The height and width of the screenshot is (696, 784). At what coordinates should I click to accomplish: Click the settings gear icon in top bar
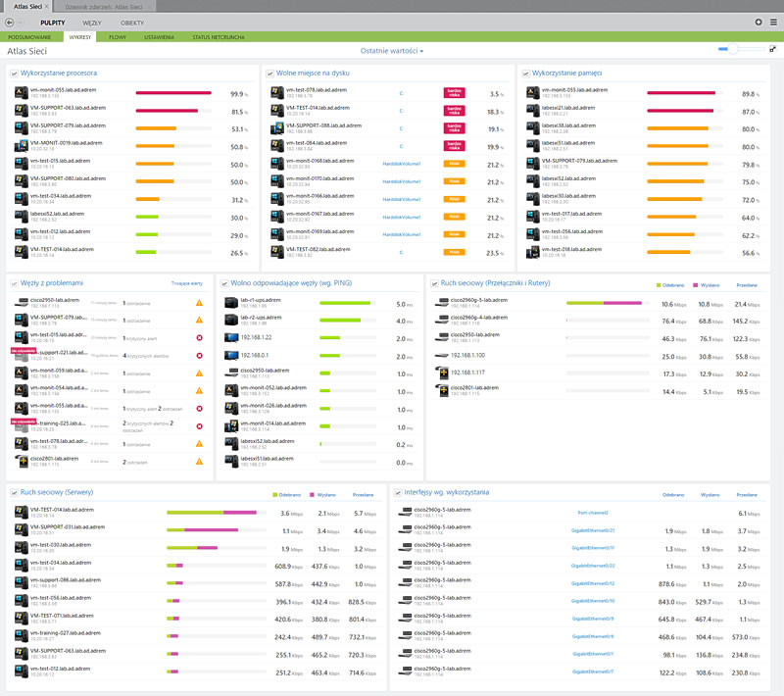(759, 21)
